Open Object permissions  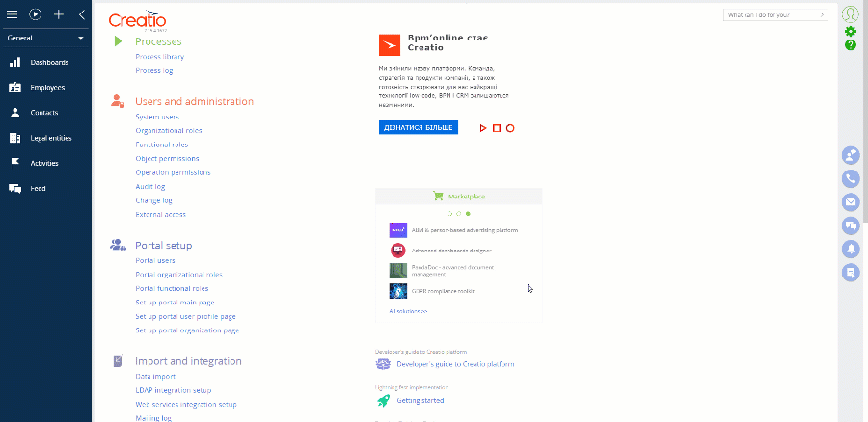pos(167,159)
